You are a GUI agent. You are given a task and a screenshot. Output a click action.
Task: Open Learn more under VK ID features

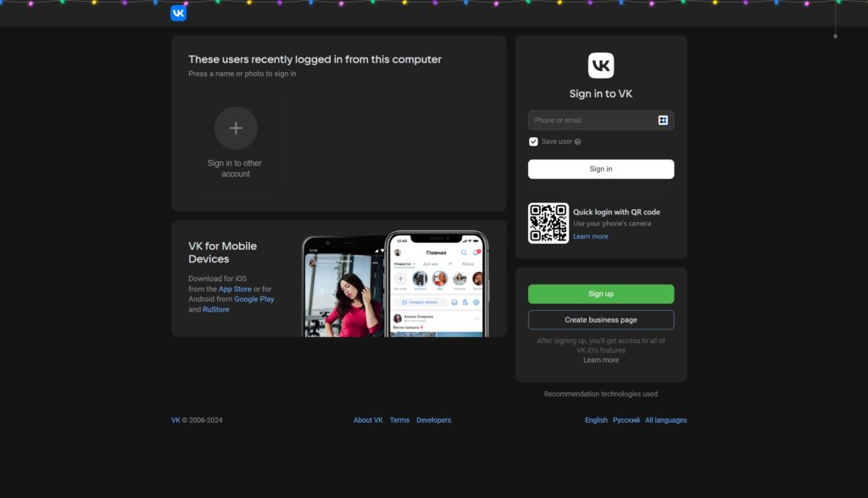point(601,360)
